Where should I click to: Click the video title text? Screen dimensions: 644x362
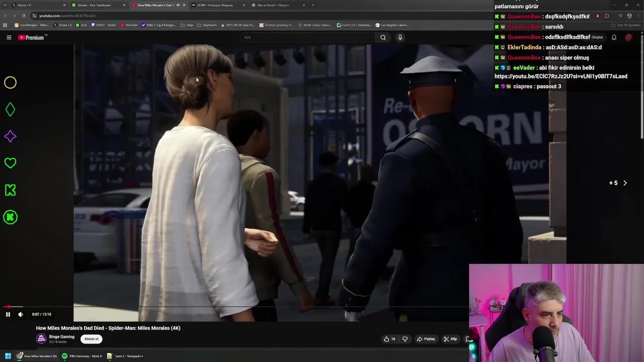coord(108,328)
